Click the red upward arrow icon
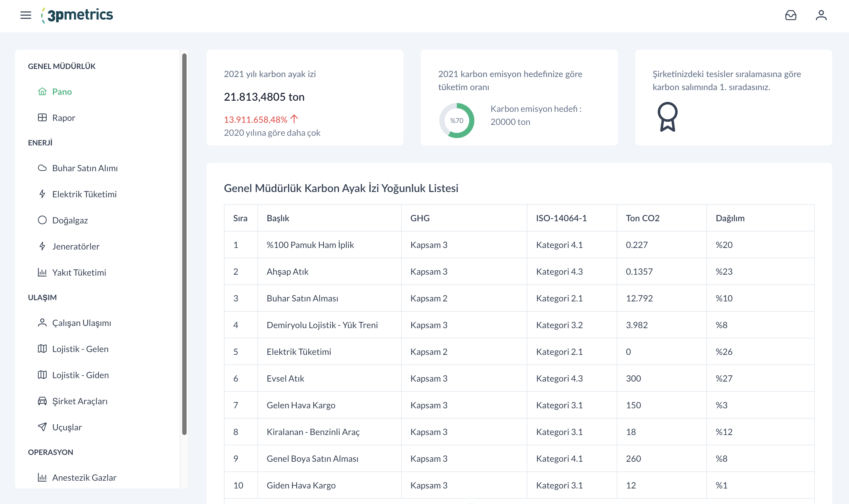The height and width of the screenshot is (504, 849). 294,119
